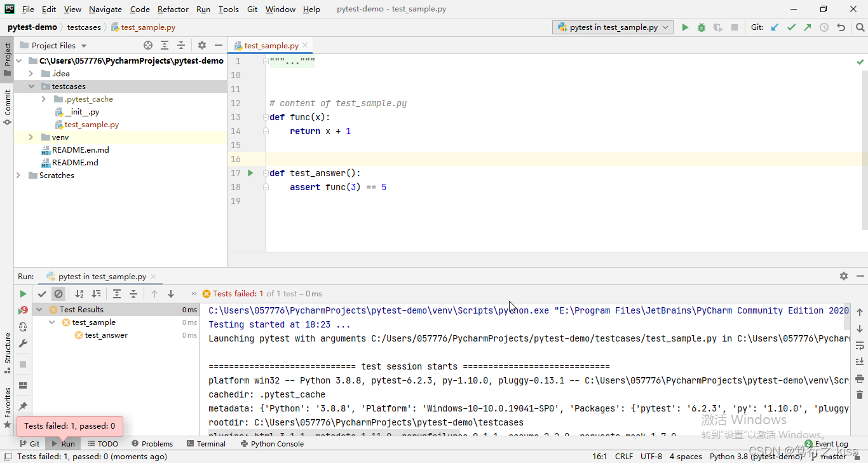
Task: Expand the venv folder
Action: (31, 137)
